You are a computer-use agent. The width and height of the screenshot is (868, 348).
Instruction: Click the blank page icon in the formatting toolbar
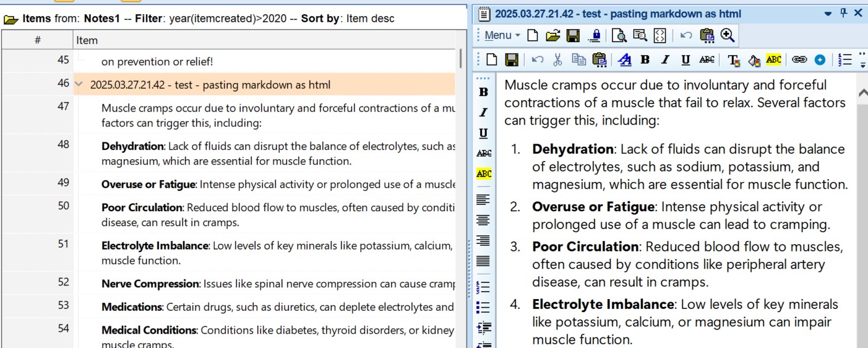pos(492,59)
